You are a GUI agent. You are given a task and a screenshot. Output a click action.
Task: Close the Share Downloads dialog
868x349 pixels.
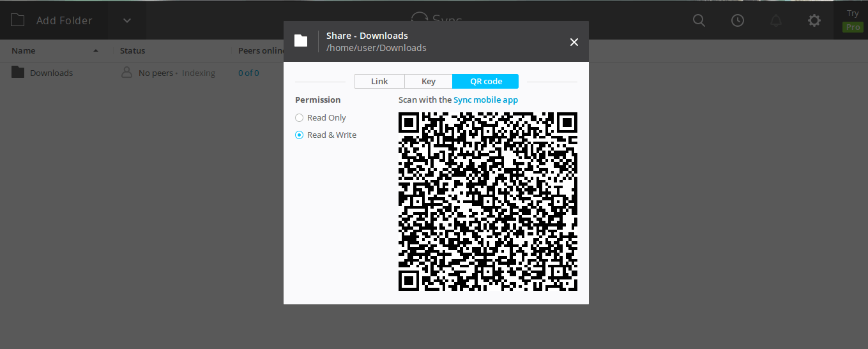tap(574, 42)
